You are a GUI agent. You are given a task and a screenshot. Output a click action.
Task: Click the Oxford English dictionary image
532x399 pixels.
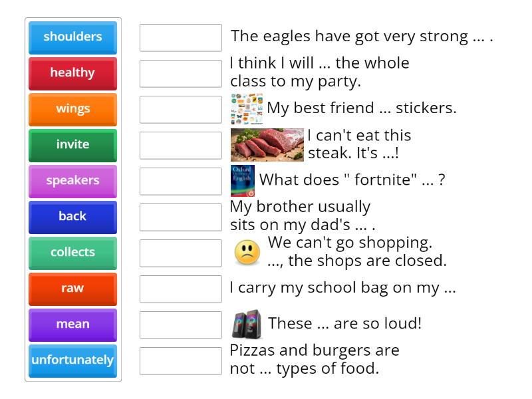tap(243, 181)
